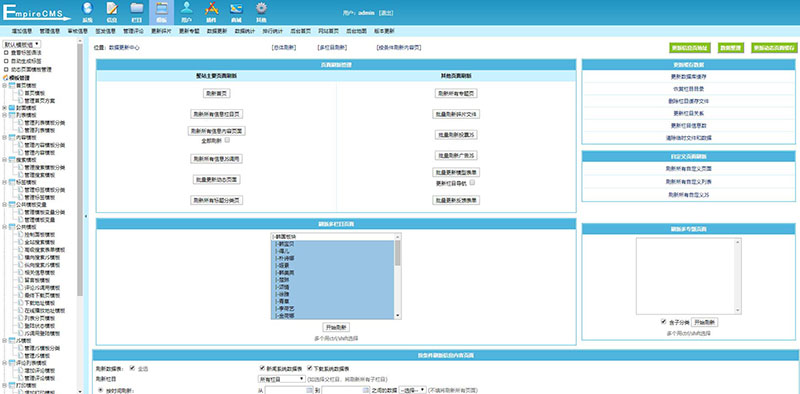Screen dimensions: 800x394
Task: Collapse the 首页模板 tree node
Action: 5,86
